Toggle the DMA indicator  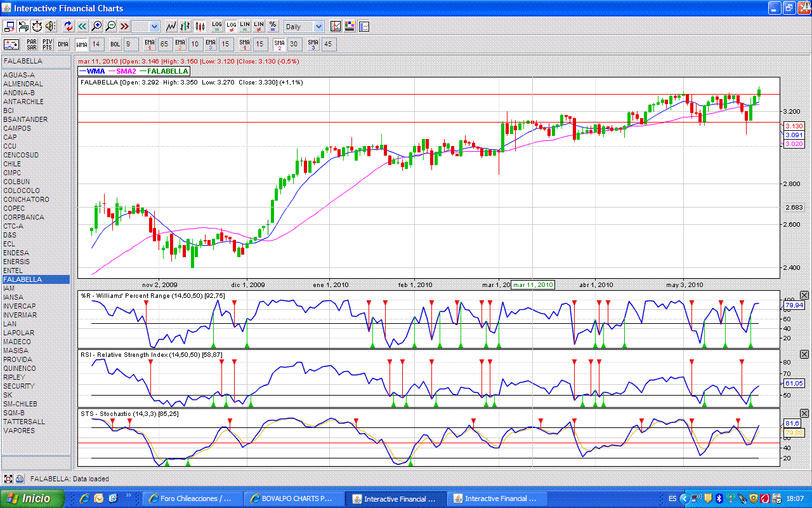click(x=63, y=44)
